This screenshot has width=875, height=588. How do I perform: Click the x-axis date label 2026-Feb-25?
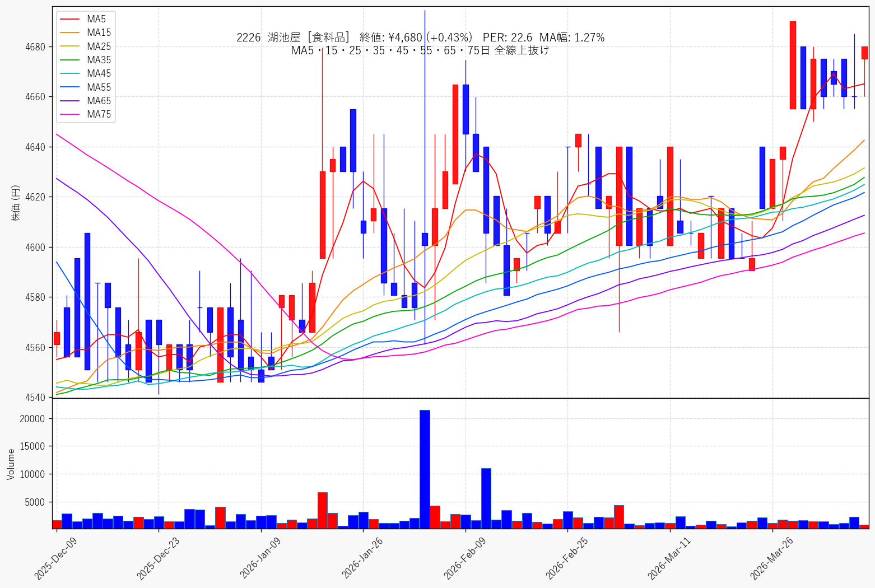tap(567, 558)
